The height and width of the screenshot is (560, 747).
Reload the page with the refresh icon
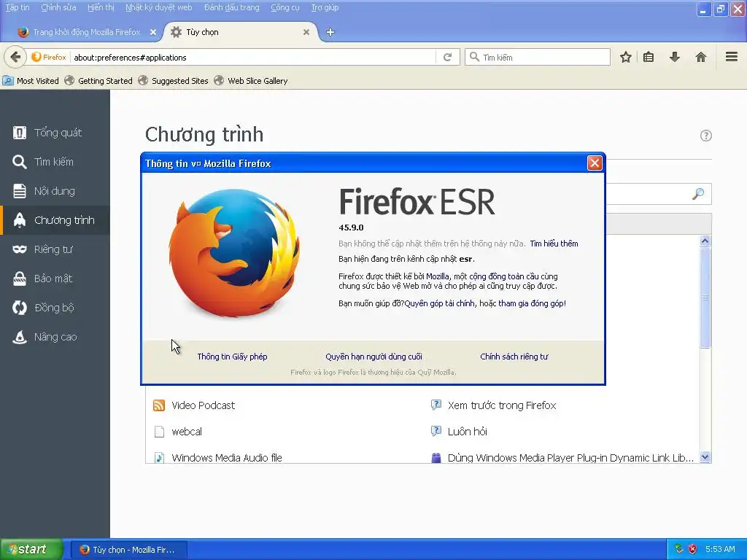click(x=447, y=57)
